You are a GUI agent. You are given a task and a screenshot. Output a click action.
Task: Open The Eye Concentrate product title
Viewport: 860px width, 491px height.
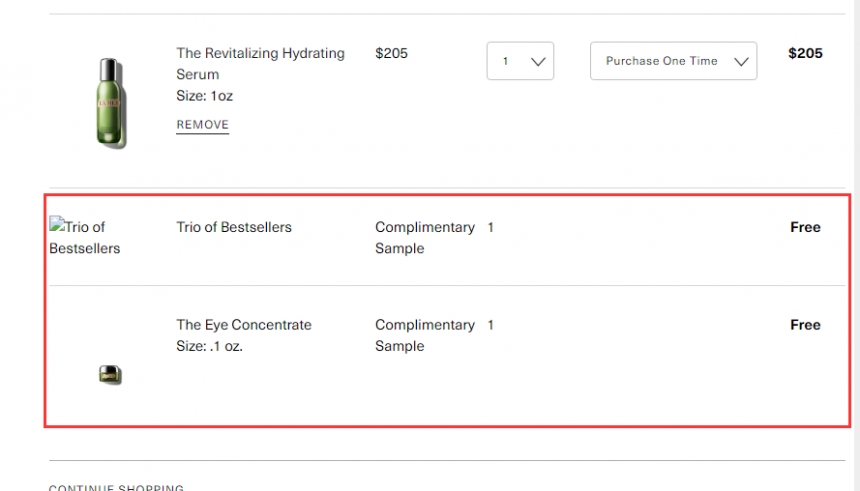coord(244,325)
